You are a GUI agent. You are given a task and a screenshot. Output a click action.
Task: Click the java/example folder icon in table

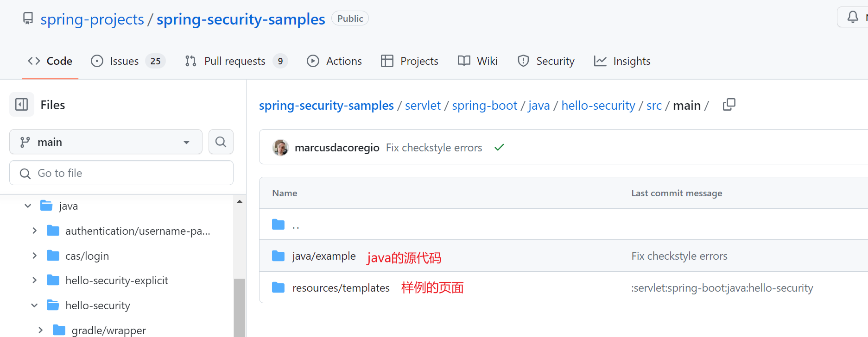(x=278, y=256)
